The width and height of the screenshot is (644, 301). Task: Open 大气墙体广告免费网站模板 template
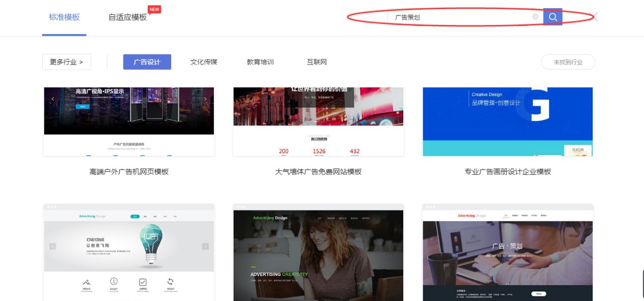coord(318,172)
